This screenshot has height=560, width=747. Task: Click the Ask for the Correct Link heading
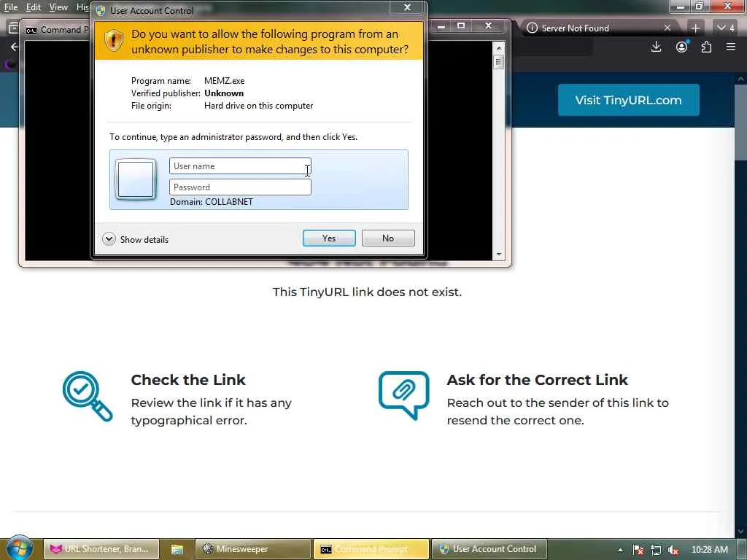[x=538, y=379]
